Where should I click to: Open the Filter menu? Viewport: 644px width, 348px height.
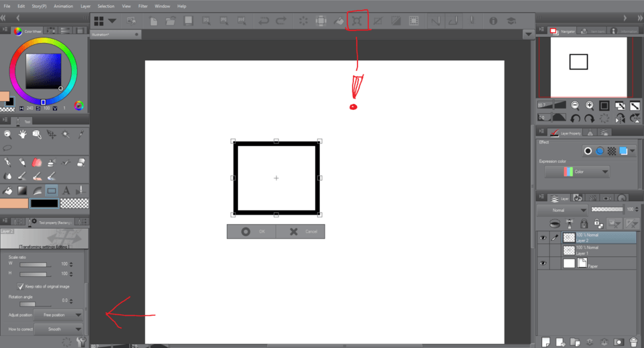[x=143, y=6]
